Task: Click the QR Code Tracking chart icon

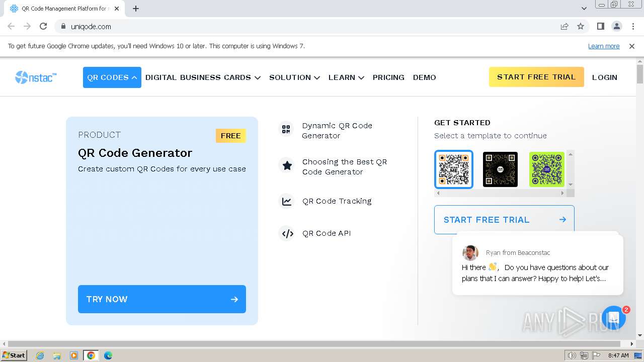Action: point(287,201)
